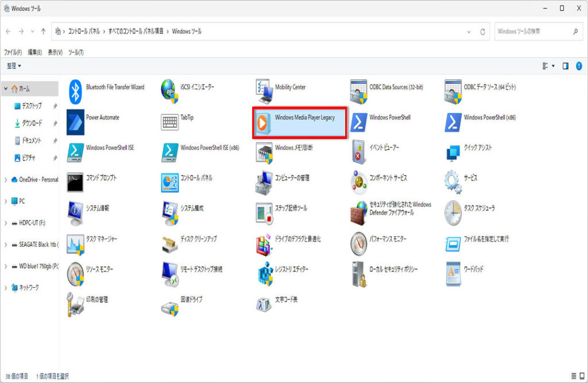The width and height of the screenshot is (588, 383).
Task: Toggle the preview pane button
Action: [x=566, y=66]
